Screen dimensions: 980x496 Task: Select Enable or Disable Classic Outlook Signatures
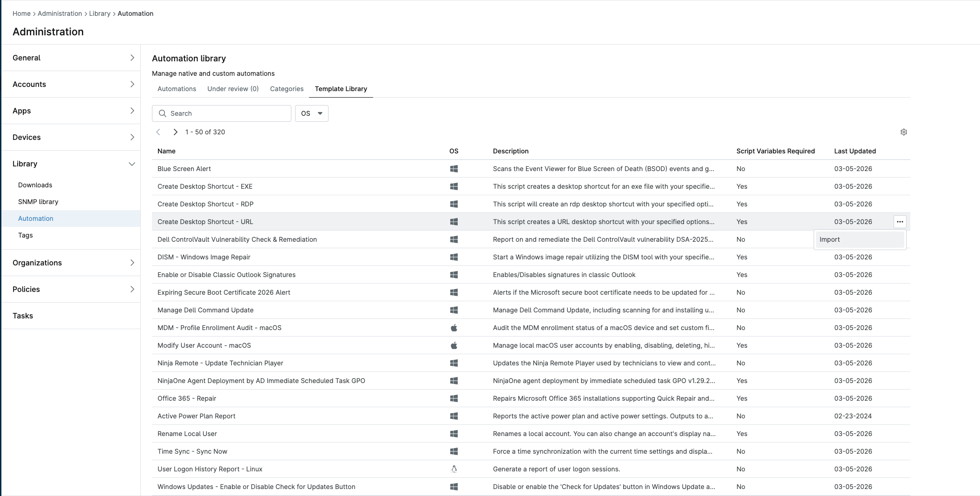pyautogui.click(x=226, y=275)
